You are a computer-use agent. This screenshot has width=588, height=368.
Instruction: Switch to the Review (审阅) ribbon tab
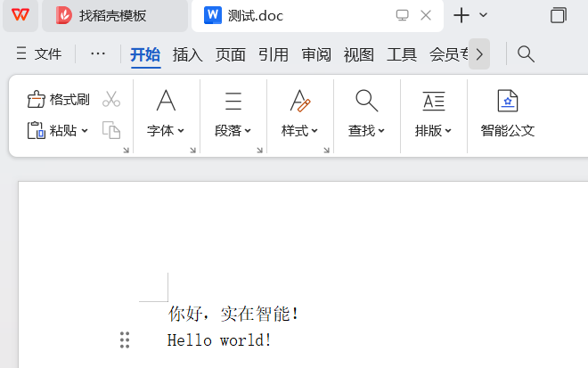point(316,54)
